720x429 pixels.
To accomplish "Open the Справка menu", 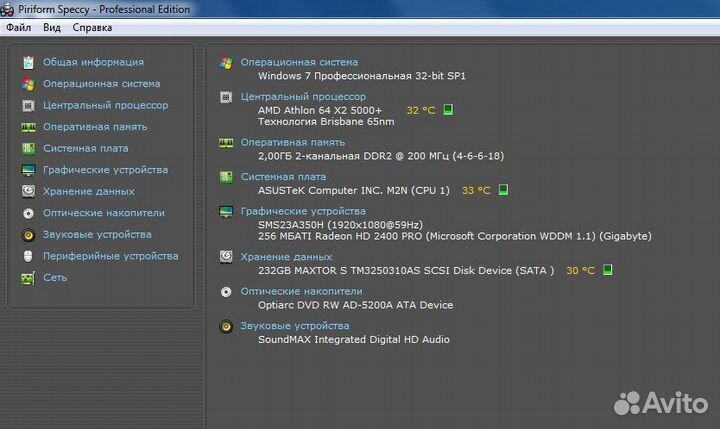I will click(x=92, y=28).
